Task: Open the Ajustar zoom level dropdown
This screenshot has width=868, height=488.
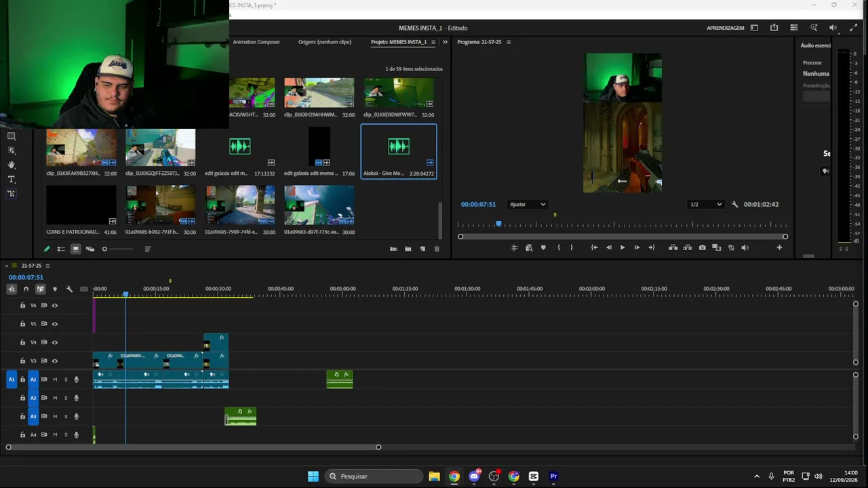Action: click(x=527, y=204)
